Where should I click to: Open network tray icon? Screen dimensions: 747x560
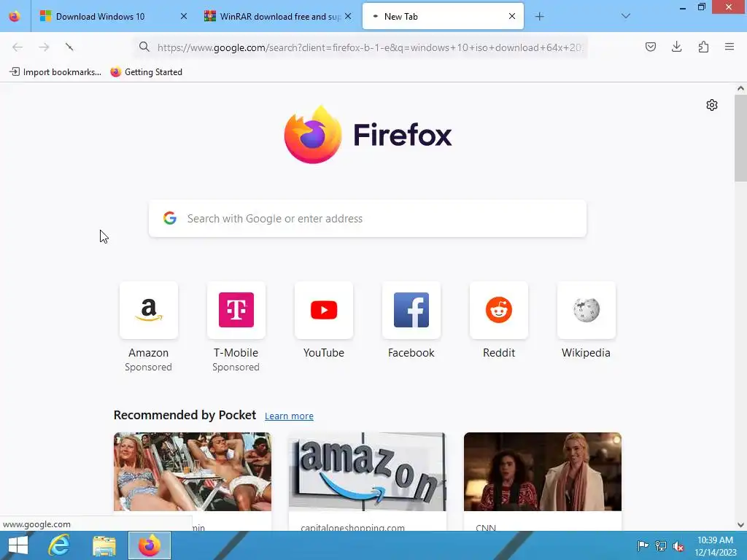(x=661, y=545)
